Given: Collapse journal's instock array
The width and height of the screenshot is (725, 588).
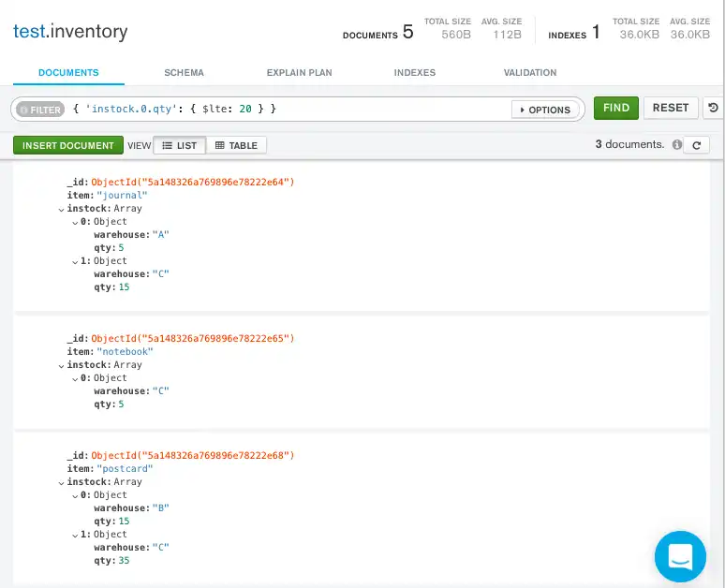Looking at the screenshot, I should [62, 209].
